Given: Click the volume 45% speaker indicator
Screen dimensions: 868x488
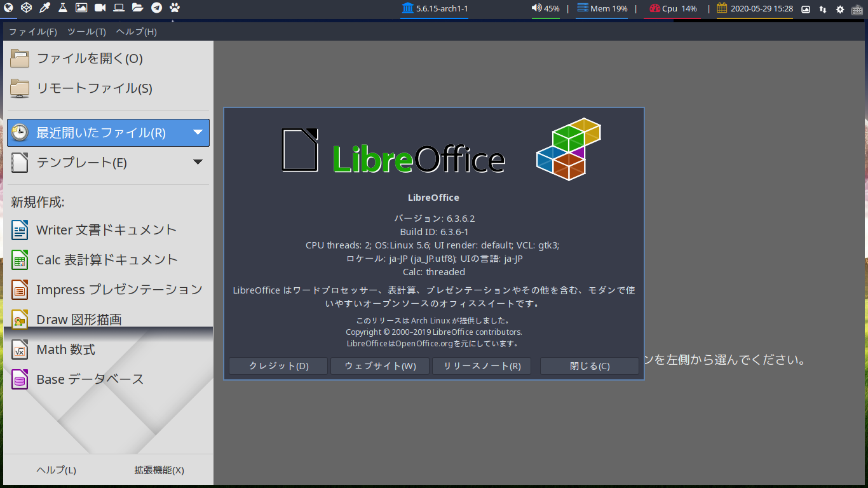Looking at the screenshot, I should pos(546,8).
